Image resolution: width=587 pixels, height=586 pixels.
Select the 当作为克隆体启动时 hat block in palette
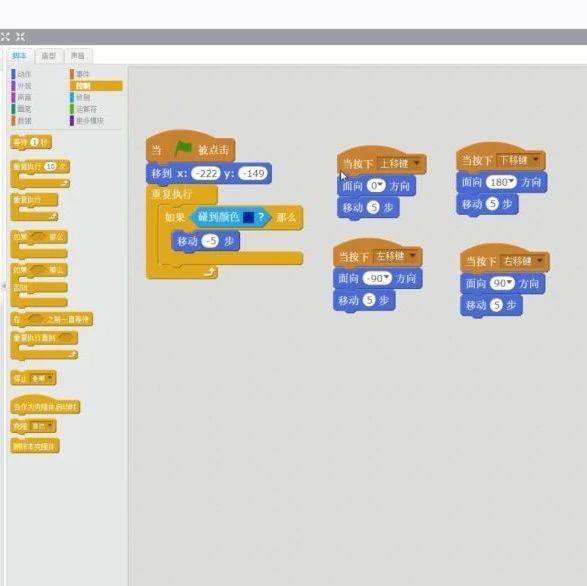click(45, 406)
